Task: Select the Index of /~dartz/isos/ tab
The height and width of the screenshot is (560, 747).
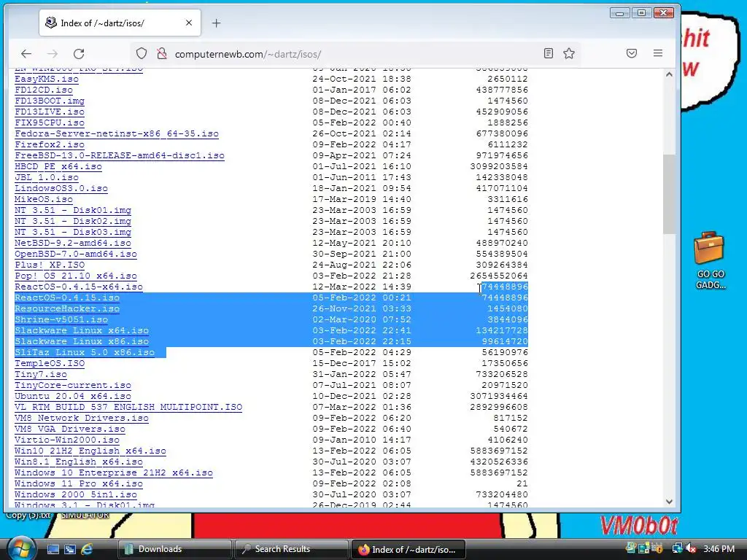Action: point(120,23)
